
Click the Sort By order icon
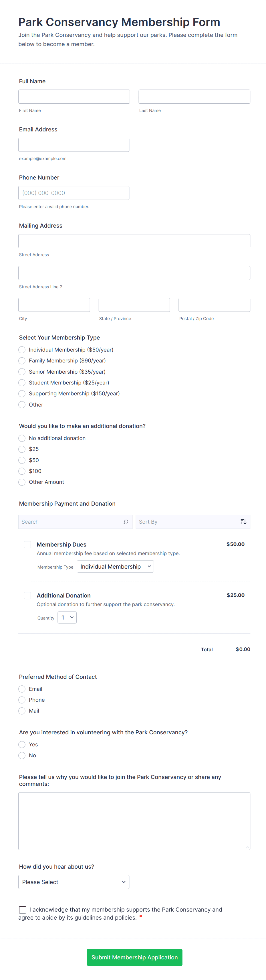click(x=243, y=522)
